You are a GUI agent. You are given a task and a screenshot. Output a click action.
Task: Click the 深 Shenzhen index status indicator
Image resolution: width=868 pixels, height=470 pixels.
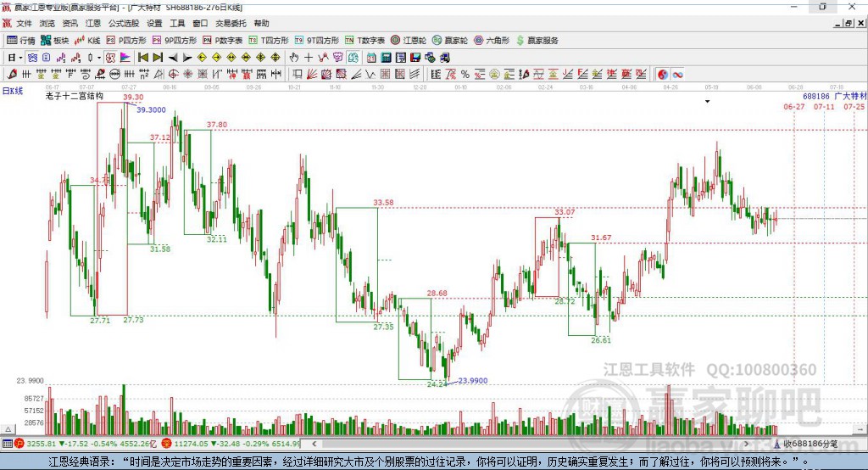(x=167, y=444)
